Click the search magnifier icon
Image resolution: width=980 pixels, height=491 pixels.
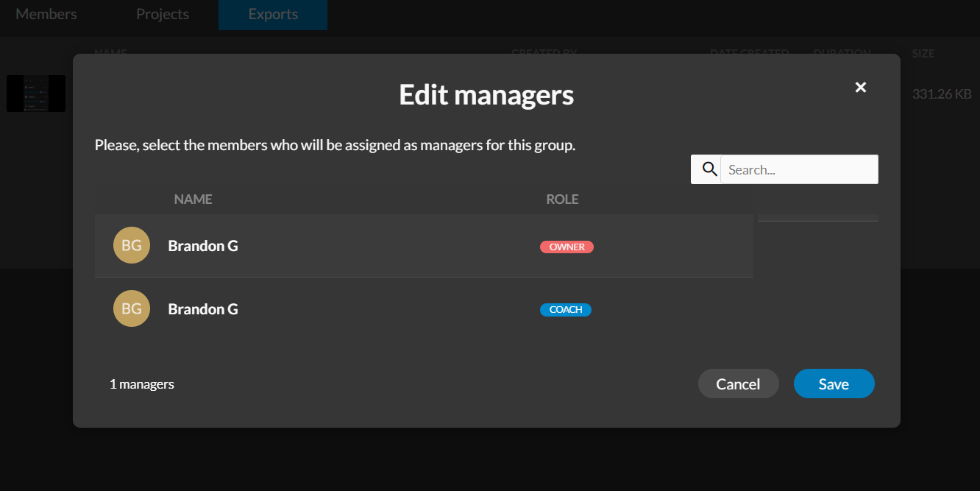709,169
